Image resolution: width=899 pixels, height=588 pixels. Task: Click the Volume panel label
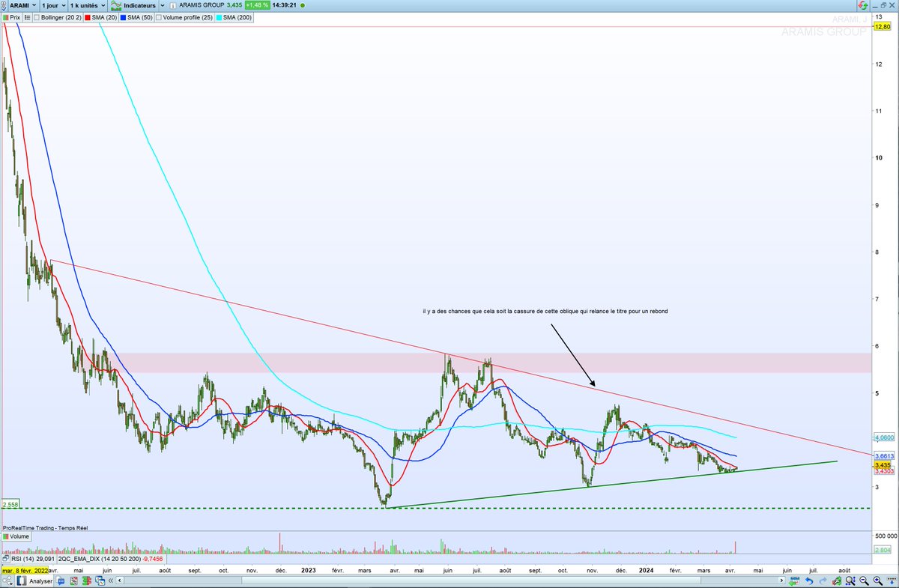(16, 536)
